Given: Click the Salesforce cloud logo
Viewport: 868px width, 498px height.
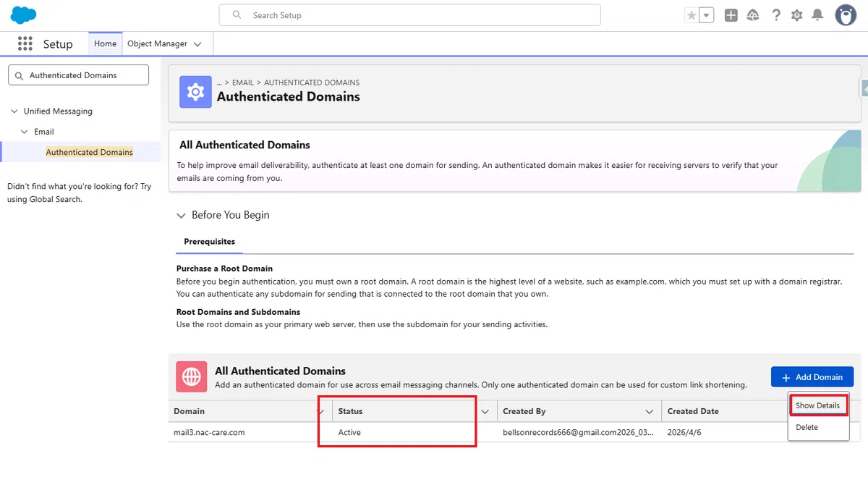Looking at the screenshot, I should coord(24,14).
